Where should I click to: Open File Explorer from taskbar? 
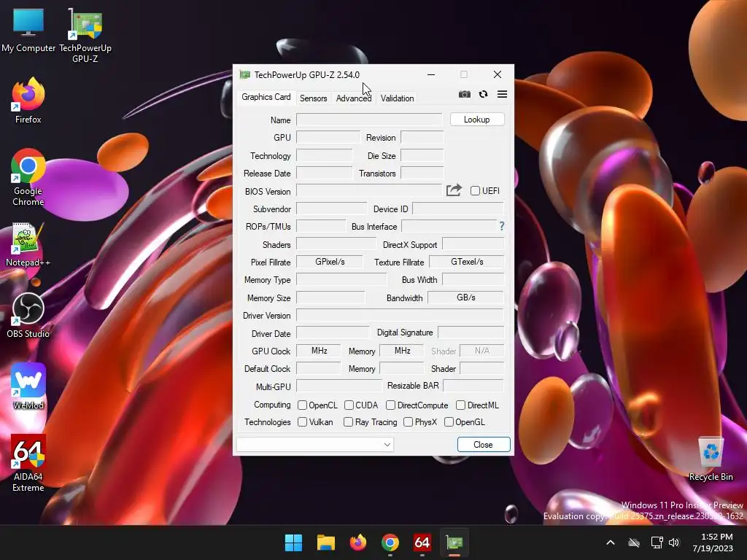click(x=326, y=542)
